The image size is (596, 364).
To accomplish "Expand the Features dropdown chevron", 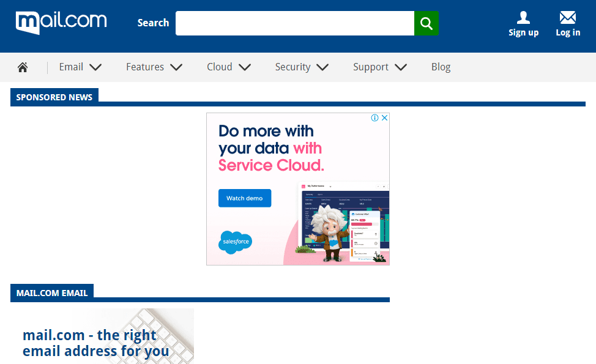I will click(176, 67).
